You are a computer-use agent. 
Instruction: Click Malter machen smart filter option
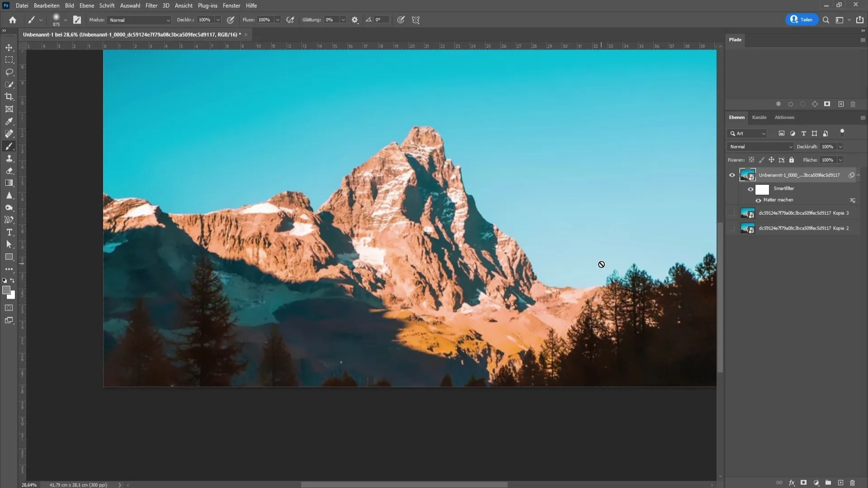778,200
